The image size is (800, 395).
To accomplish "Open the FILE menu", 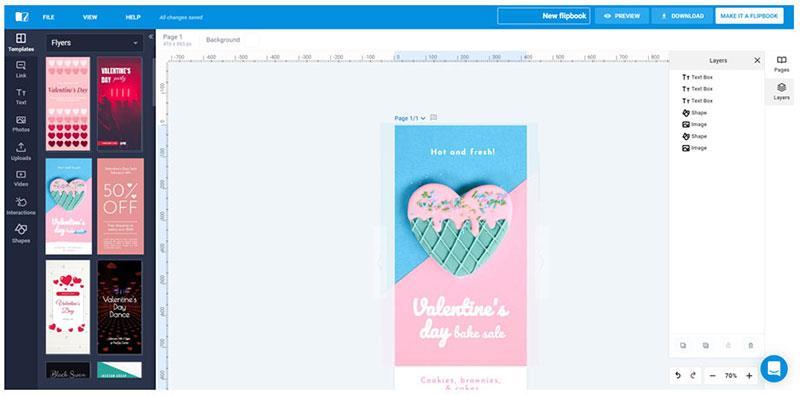I will pos(48,17).
